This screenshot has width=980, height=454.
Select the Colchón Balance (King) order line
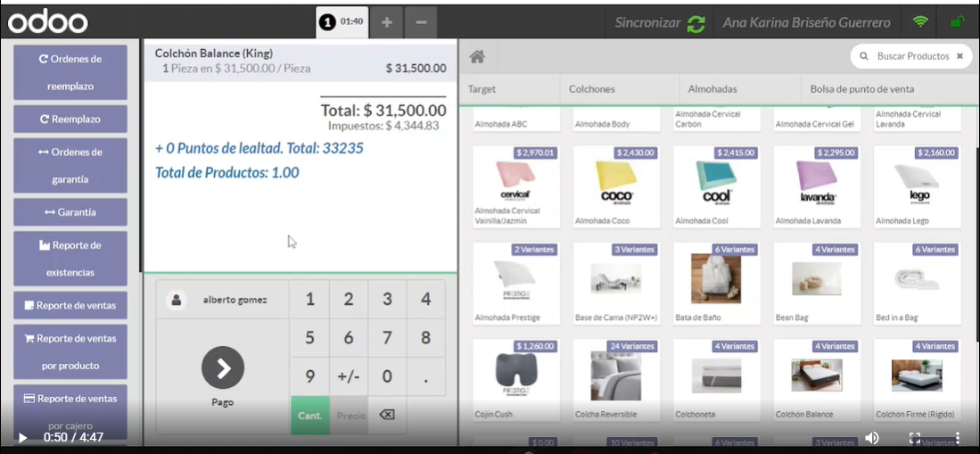coord(301,62)
